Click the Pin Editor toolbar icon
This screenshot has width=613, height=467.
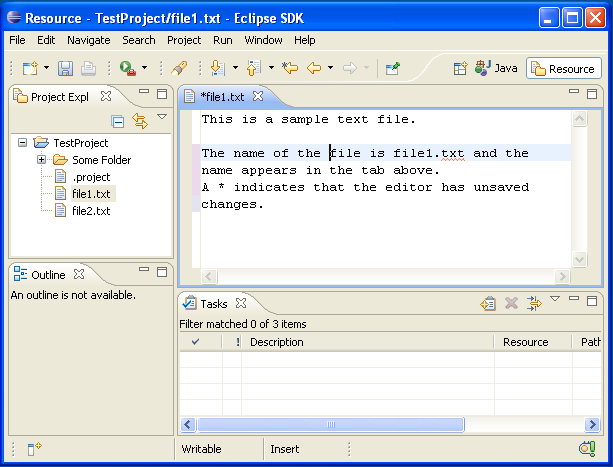[x=393, y=68]
